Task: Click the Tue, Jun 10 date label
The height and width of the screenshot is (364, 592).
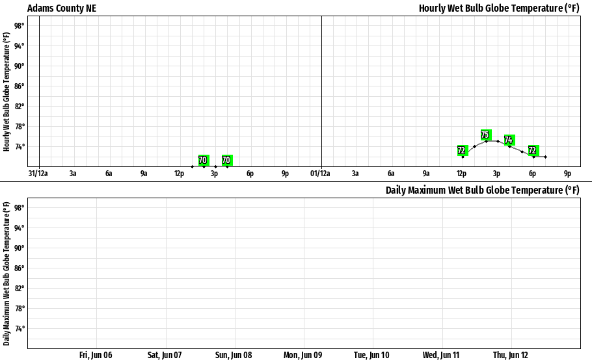Action: (x=371, y=355)
